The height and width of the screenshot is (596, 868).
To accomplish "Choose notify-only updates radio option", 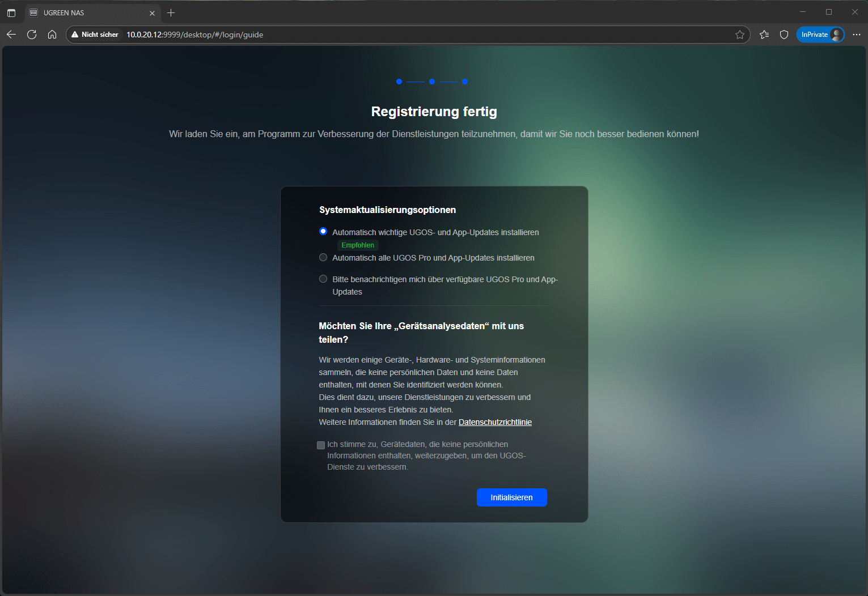I will pyautogui.click(x=323, y=279).
